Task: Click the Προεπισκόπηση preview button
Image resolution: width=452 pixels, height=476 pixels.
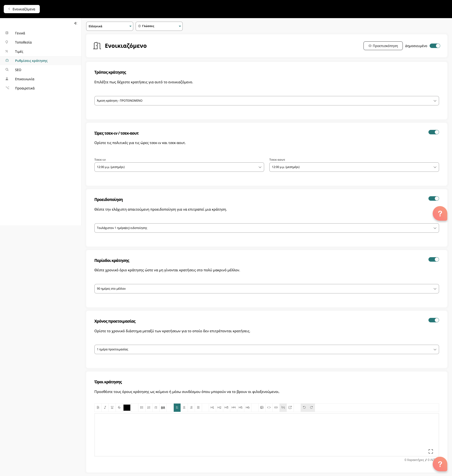Action: pos(383,46)
